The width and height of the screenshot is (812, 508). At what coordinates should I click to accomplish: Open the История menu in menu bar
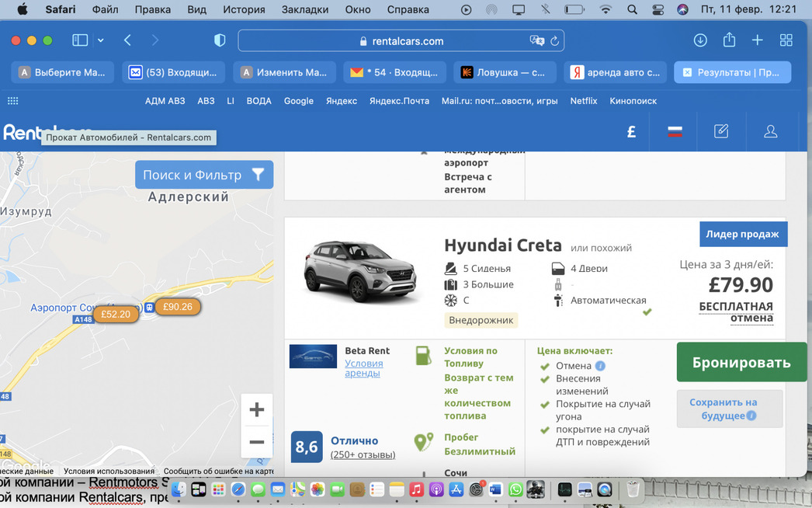point(244,9)
